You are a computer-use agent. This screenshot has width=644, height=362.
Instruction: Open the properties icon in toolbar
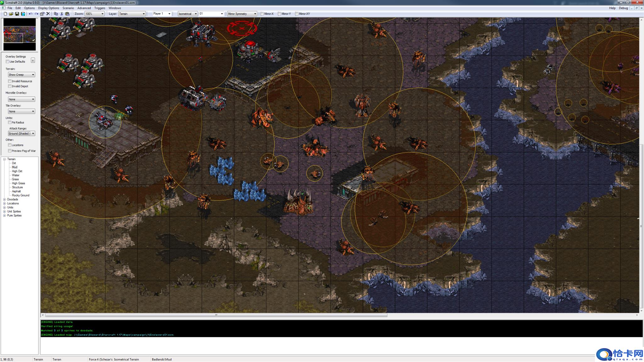coord(42,14)
